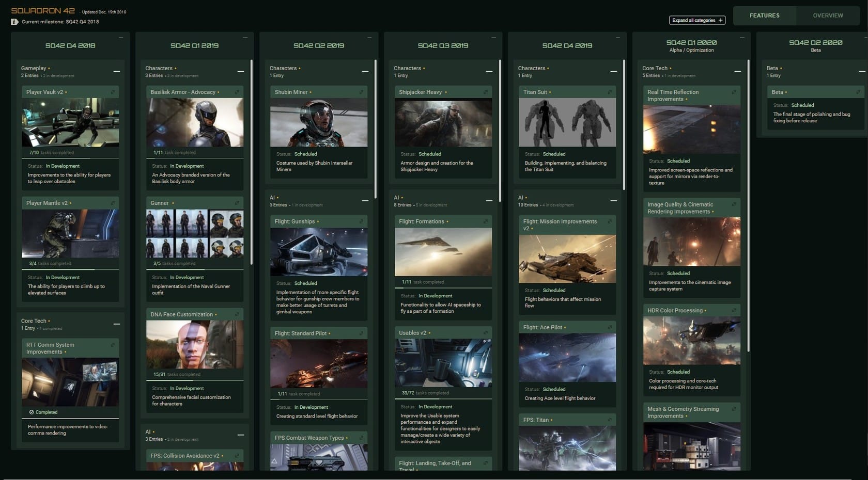Click the Titan Suit card expand icon
The width and height of the screenshot is (868, 480).
click(x=610, y=92)
